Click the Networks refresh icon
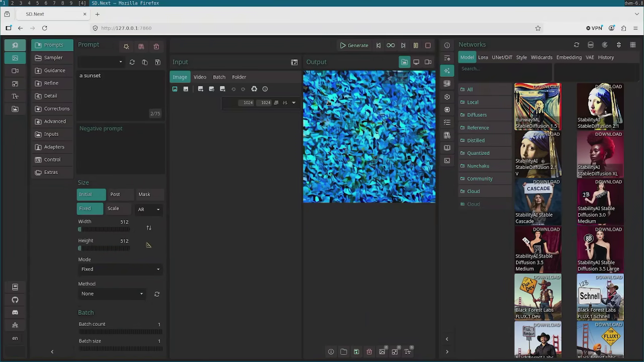Viewport: 644px width, 362px height. pos(577,45)
